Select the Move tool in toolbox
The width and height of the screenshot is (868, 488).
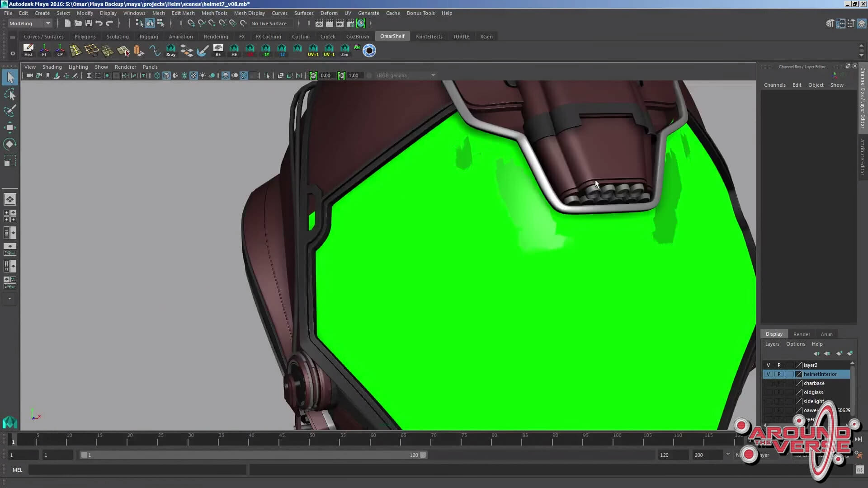tap(10, 127)
